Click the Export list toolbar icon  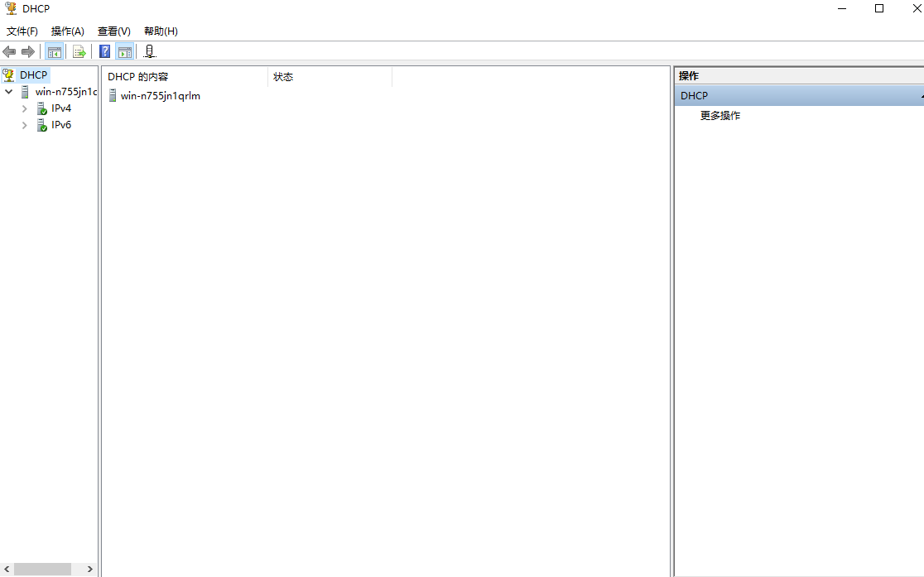click(79, 52)
